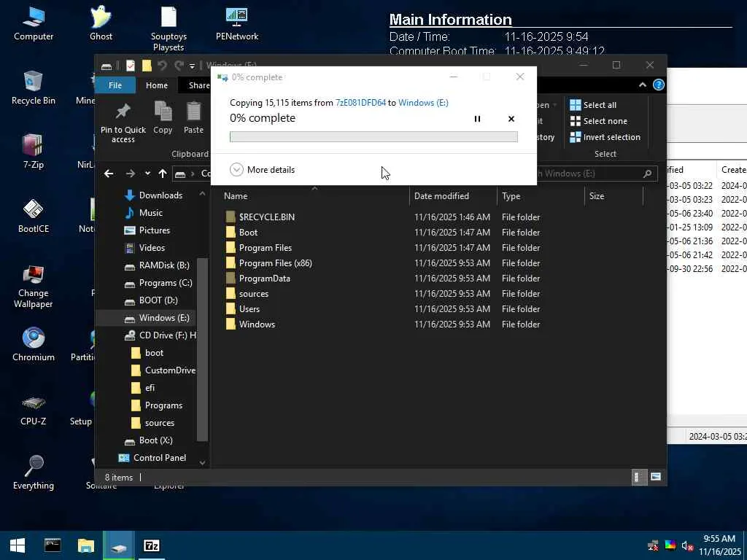Click the Copy ribbon button
The width and height of the screenshot is (747, 560).
click(x=163, y=118)
